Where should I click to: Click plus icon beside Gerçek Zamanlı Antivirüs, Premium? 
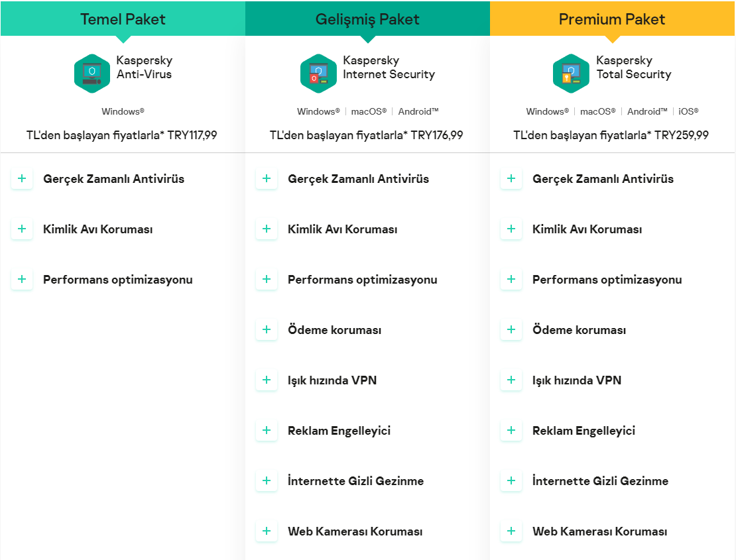click(511, 179)
